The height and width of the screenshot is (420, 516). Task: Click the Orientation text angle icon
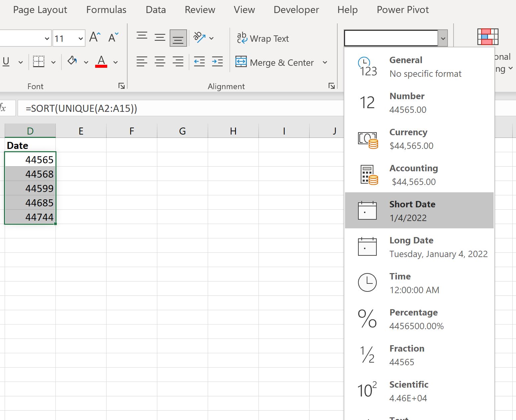[199, 38]
